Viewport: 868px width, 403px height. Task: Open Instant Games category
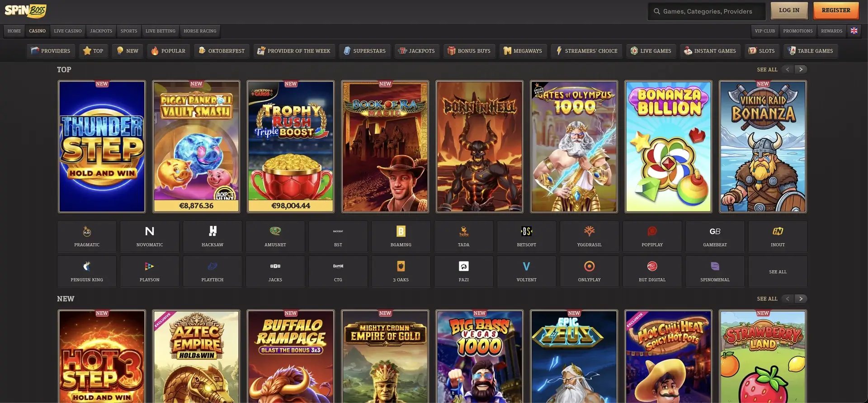pos(710,51)
